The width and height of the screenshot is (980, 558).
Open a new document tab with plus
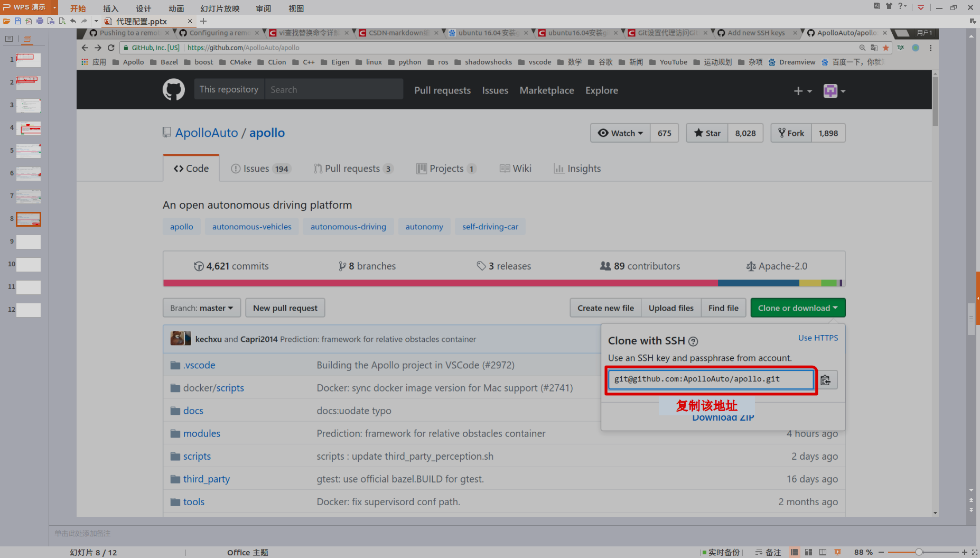[203, 21]
